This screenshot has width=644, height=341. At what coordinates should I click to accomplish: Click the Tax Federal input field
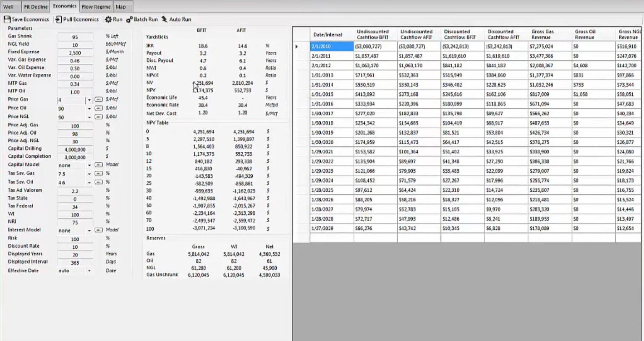click(x=75, y=207)
